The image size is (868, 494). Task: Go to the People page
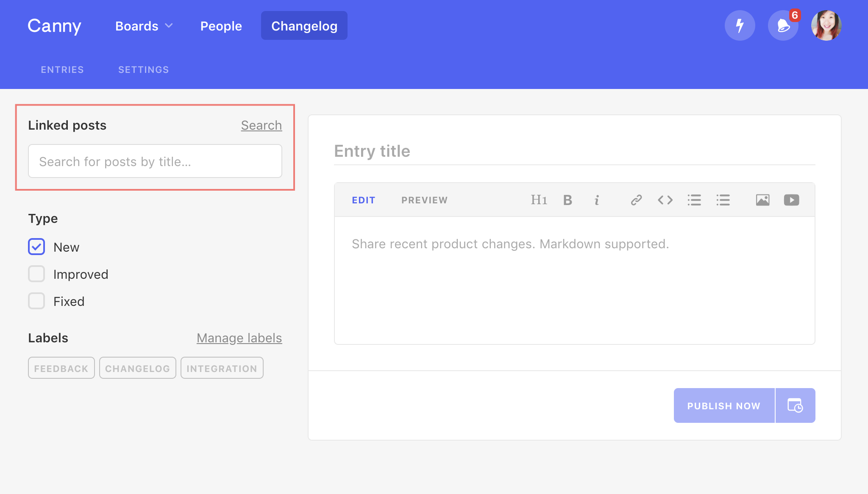pos(221,26)
